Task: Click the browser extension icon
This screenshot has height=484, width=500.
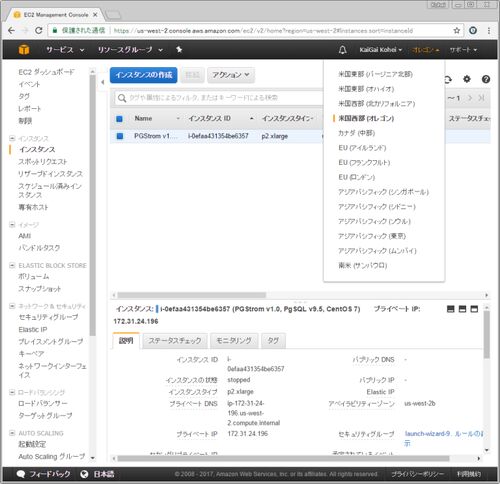Action: coord(473,31)
